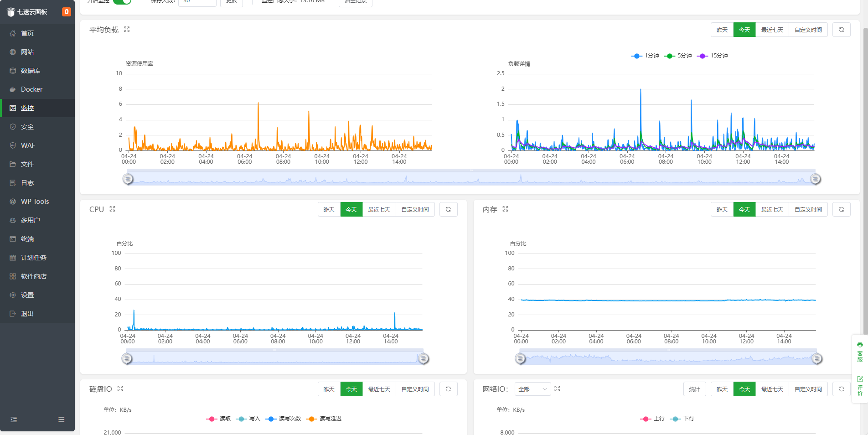The width and height of the screenshot is (868, 435).
Task: Click the orange notification badge showing 0
Action: click(x=67, y=12)
